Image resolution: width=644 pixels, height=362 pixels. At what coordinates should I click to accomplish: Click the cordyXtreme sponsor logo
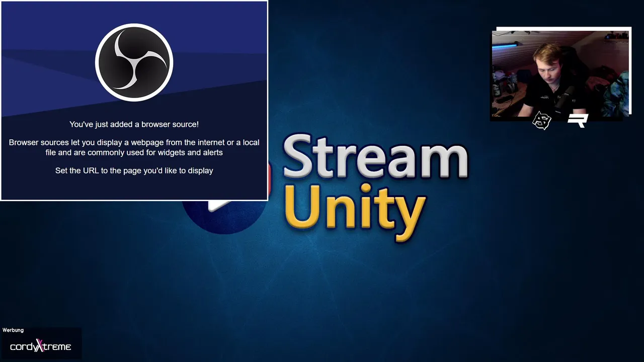[x=40, y=346]
